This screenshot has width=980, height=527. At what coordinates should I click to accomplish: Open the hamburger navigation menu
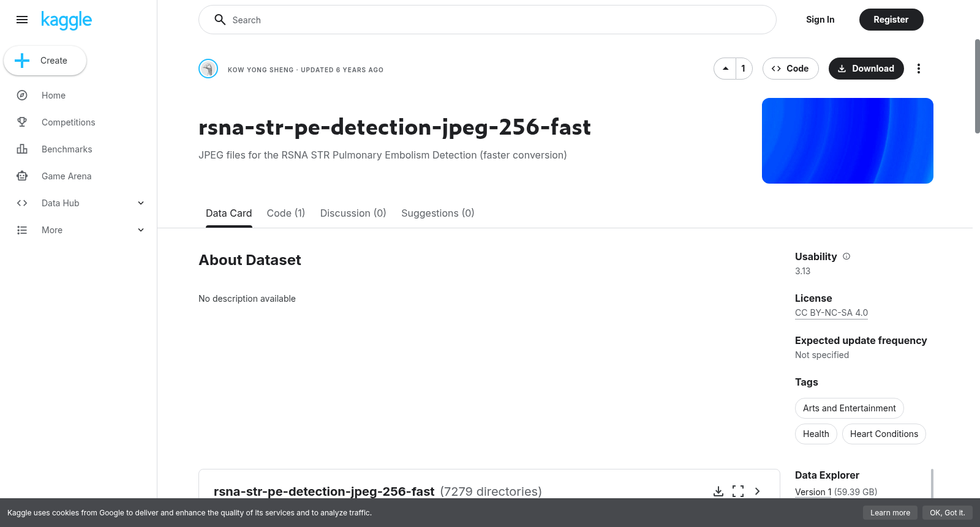(x=22, y=20)
